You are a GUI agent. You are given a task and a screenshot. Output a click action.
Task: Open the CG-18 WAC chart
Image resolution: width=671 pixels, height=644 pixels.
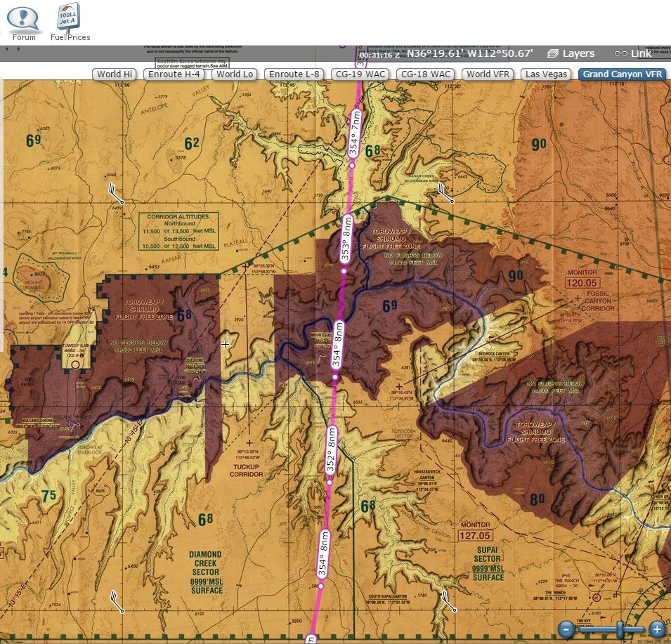point(425,74)
